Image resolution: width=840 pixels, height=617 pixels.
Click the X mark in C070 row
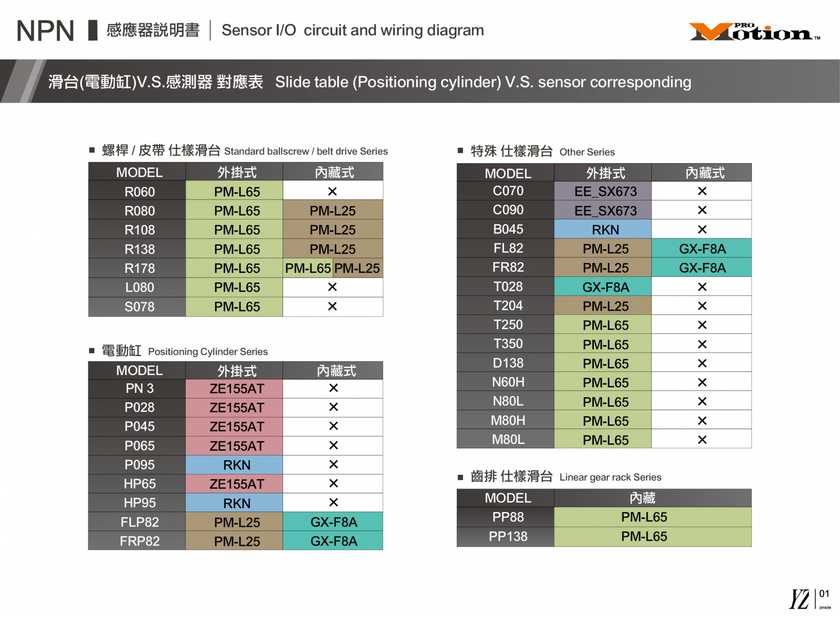702,191
